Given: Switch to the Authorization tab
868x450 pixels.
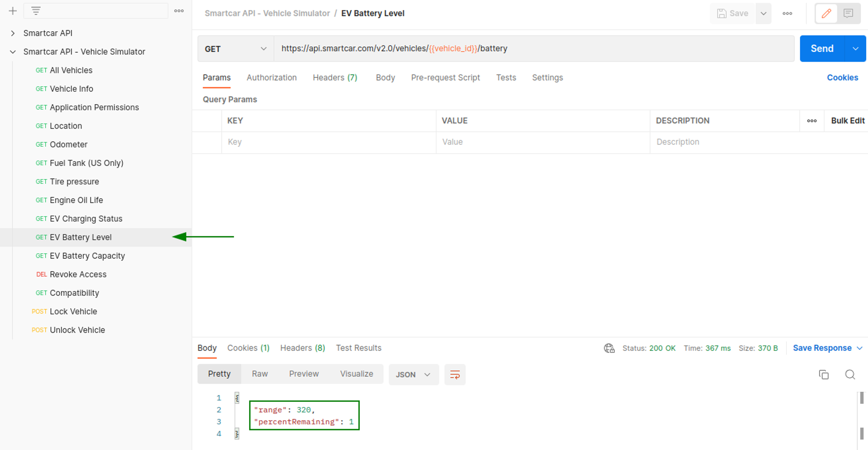Looking at the screenshot, I should [x=272, y=78].
